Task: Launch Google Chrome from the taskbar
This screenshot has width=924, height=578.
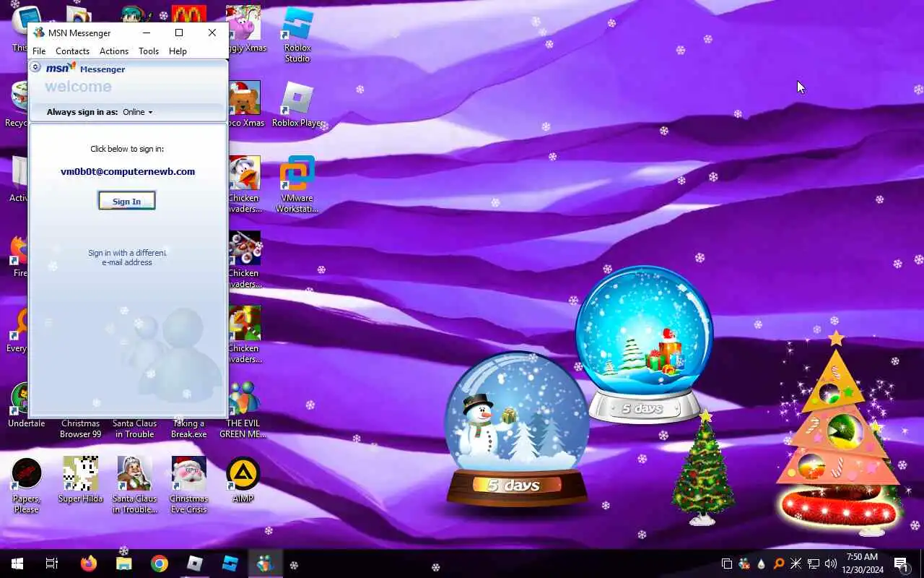Action: (x=160, y=564)
